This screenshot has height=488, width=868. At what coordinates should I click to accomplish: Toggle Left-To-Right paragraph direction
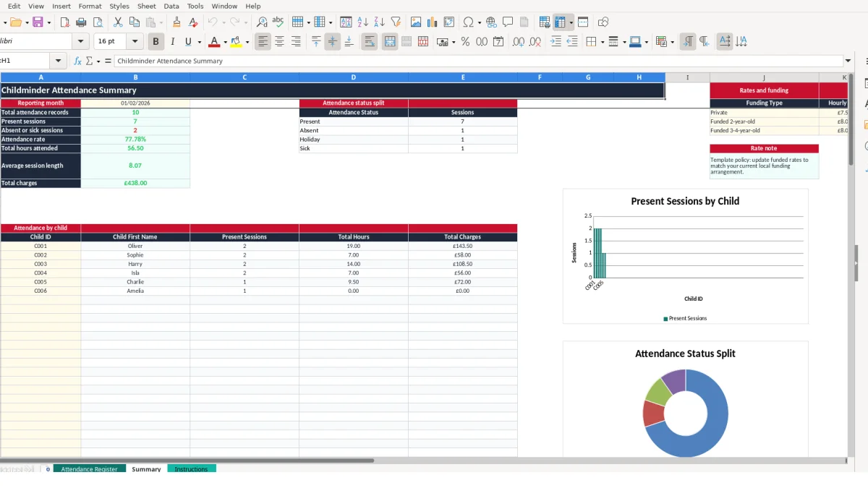coord(688,42)
